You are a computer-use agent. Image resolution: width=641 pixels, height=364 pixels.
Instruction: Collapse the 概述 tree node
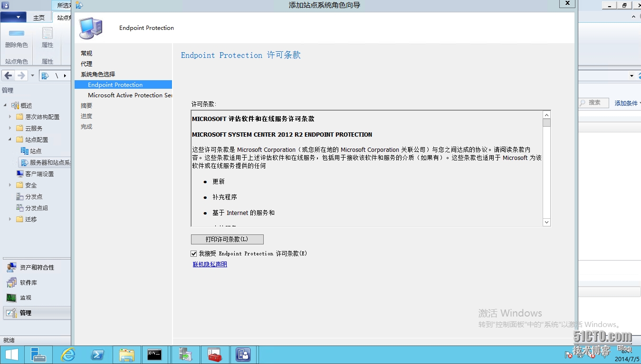tap(6, 105)
